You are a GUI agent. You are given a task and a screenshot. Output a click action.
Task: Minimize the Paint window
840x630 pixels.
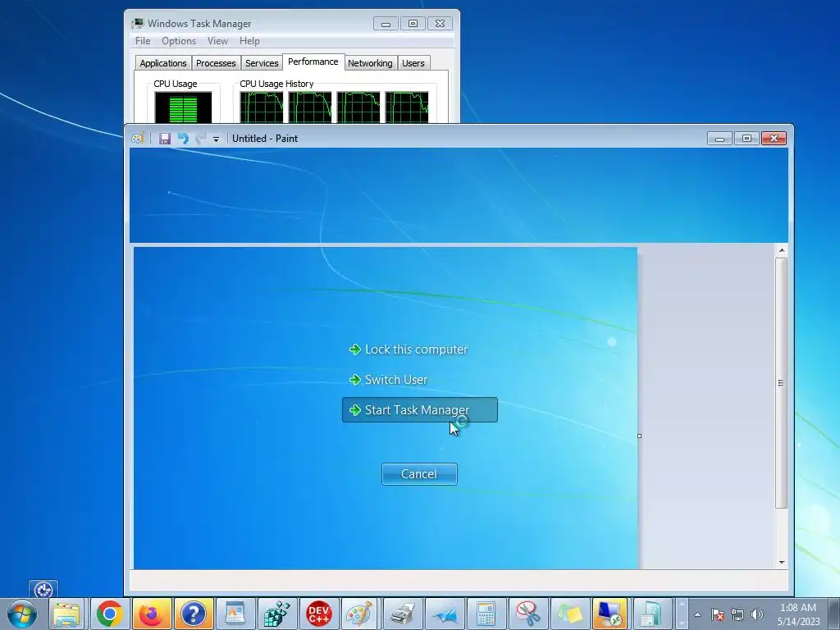[x=719, y=139]
